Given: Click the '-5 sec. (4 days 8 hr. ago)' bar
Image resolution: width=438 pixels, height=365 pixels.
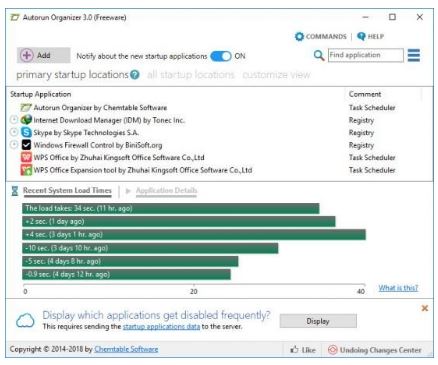Looking at the screenshot, I should tap(130, 261).
